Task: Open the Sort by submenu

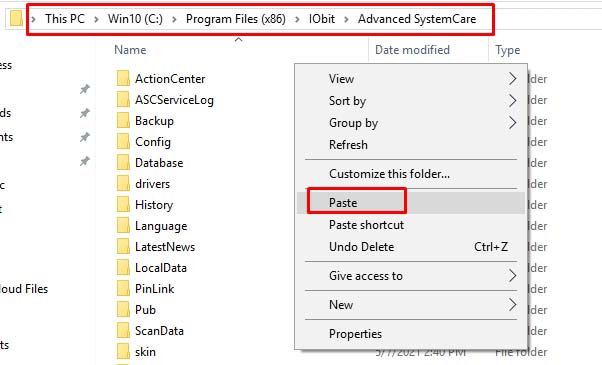Action: 411,101
